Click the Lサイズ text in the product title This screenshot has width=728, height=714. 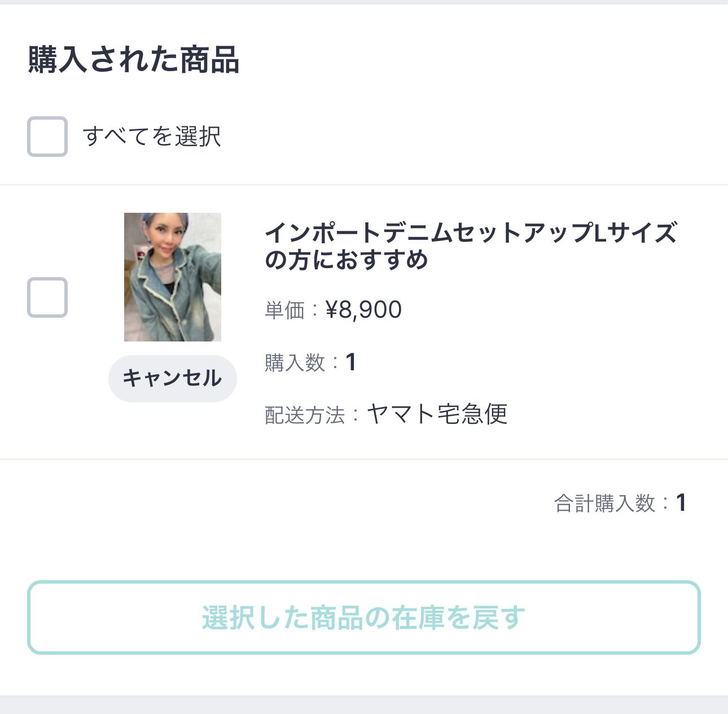(x=635, y=233)
